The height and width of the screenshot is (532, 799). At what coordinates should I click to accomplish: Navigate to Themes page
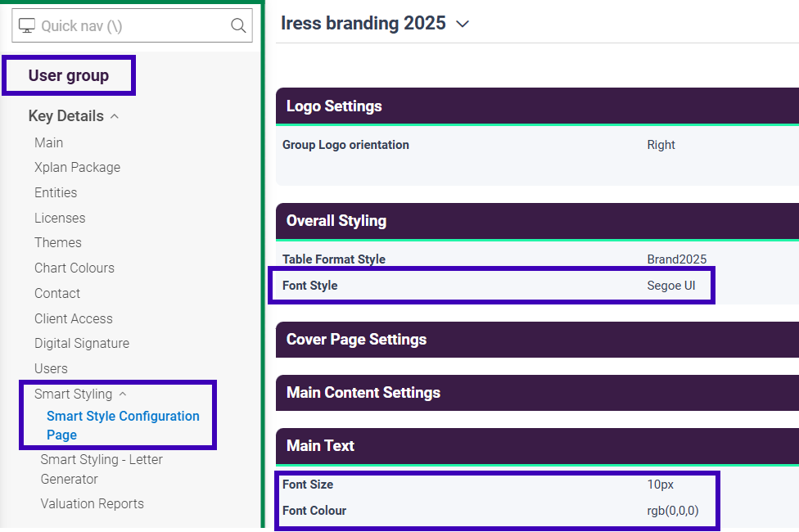(58, 242)
